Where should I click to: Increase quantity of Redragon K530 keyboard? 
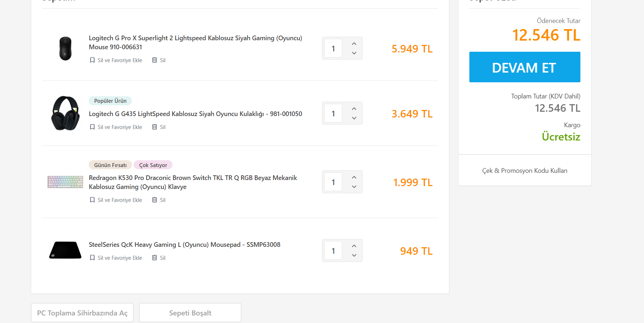tap(354, 177)
